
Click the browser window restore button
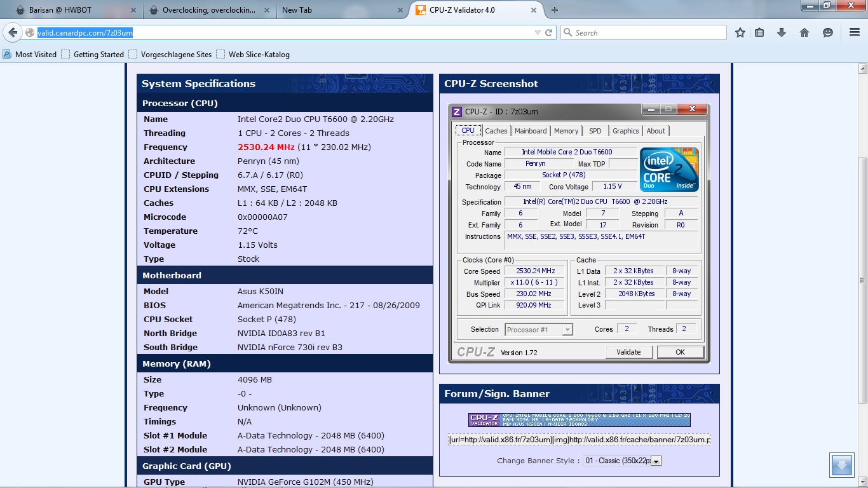click(826, 5)
